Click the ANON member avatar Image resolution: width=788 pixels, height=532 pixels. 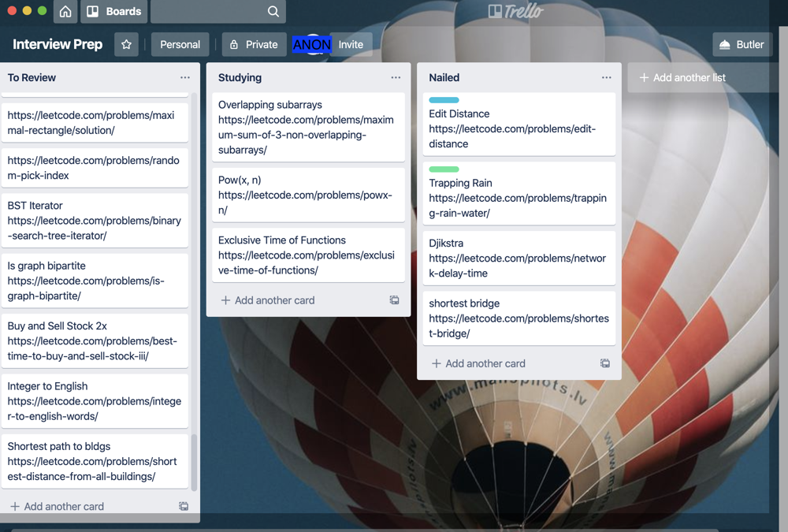point(312,45)
